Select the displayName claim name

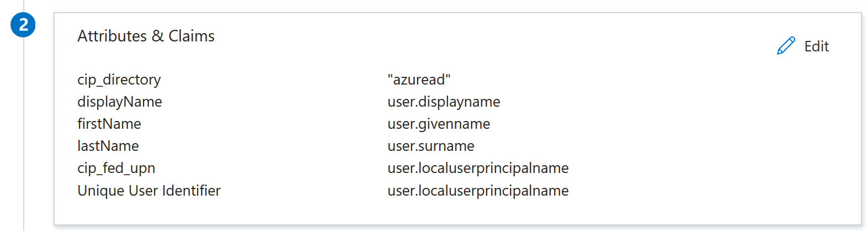pyautogui.click(x=120, y=102)
